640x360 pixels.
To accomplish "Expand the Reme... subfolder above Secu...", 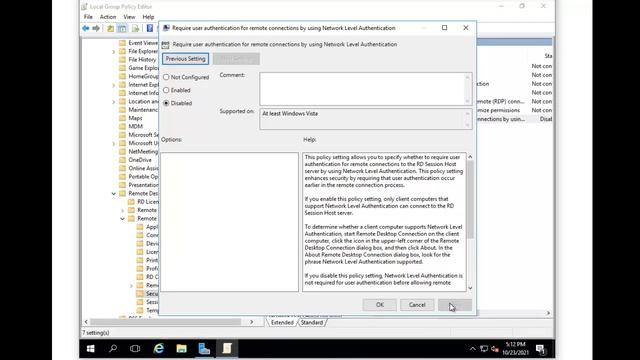I will tap(131, 285).
